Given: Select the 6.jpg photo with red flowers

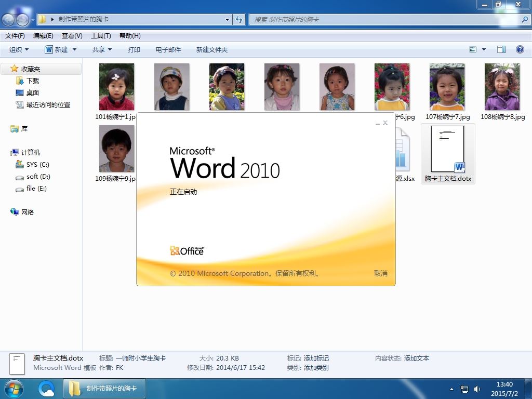Looking at the screenshot, I should point(392,87).
